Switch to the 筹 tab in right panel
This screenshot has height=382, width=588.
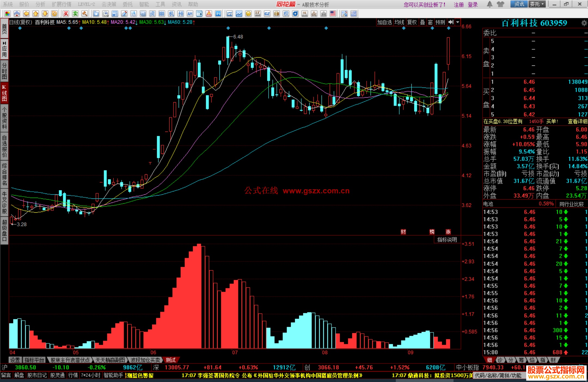(521, 360)
